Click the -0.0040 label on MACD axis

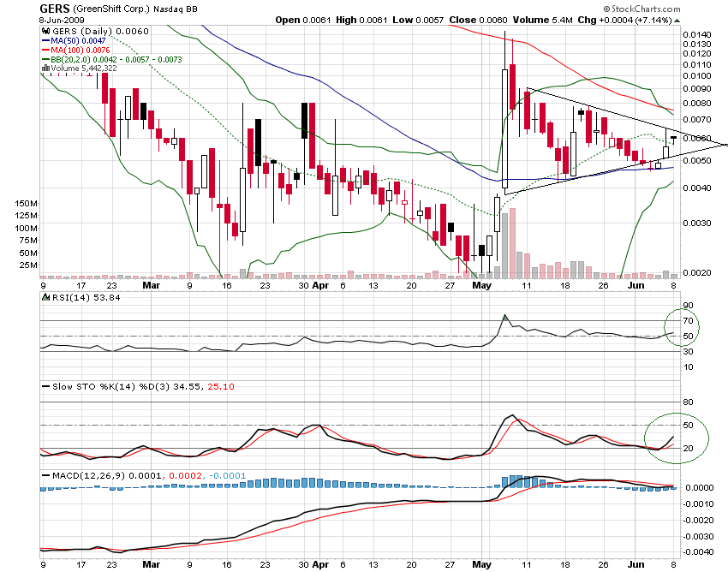[698, 552]
